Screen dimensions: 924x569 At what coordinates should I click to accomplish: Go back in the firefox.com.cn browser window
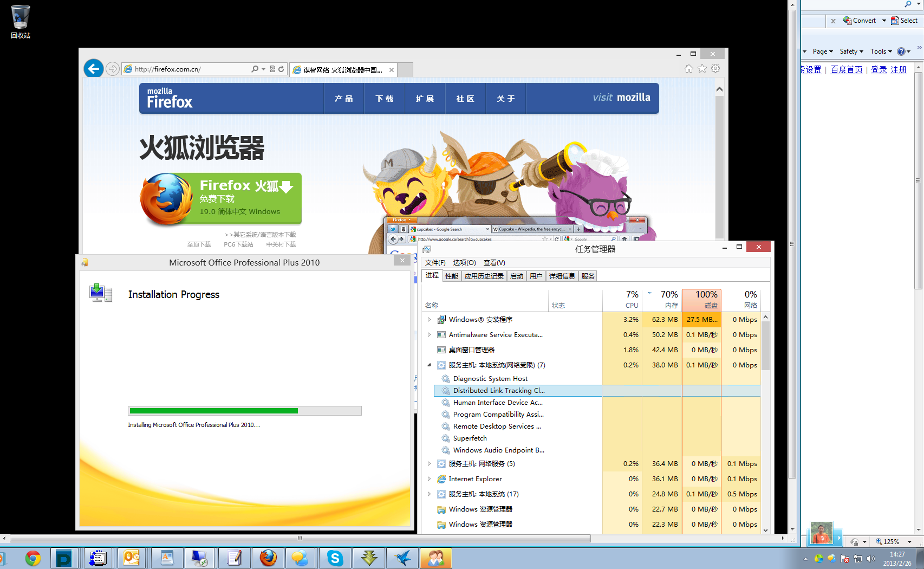[x=94, y=68]
